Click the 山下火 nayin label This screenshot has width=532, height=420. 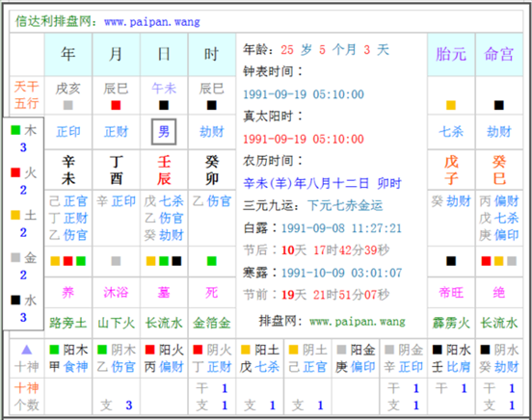point(116,323)
